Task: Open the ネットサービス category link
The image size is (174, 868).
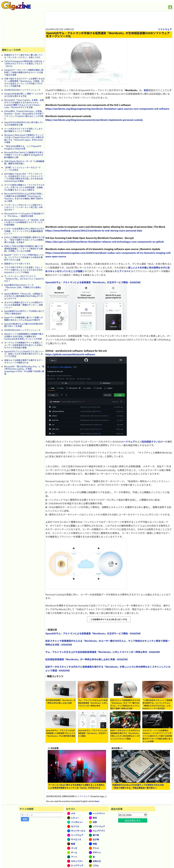Action: [x=78, y=831]
